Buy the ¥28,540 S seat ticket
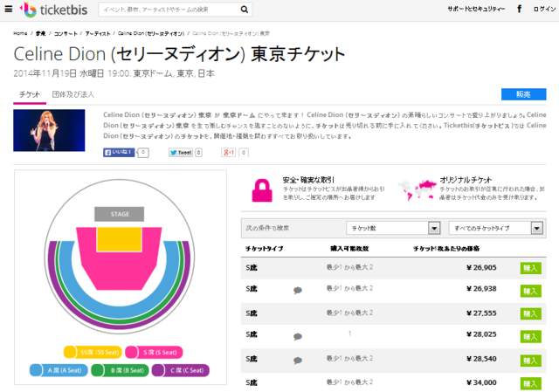 pos(531,361)
